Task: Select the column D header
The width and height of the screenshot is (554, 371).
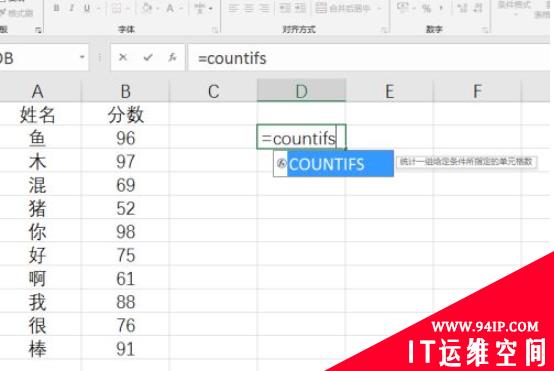Action: [301, 91]
